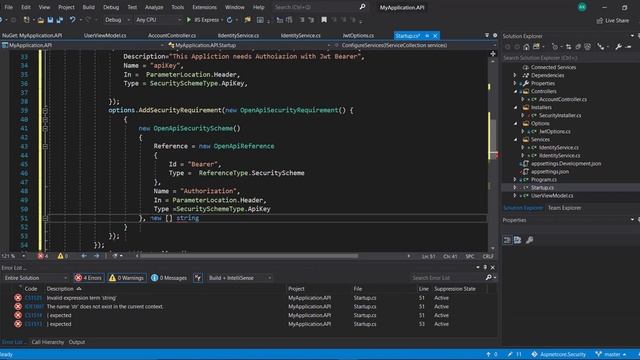Click the Search Solution Explorer input field
Screen dimensions: 640x360
571,58
